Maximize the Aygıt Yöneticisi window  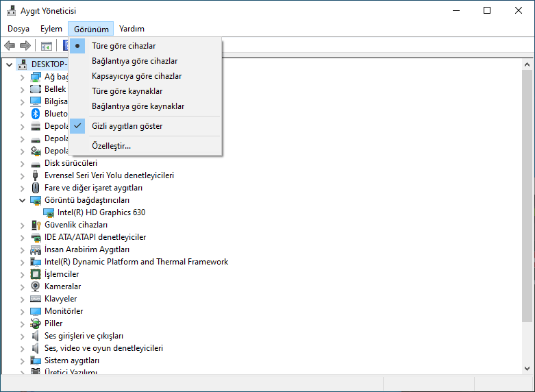(x=487, y=10)
